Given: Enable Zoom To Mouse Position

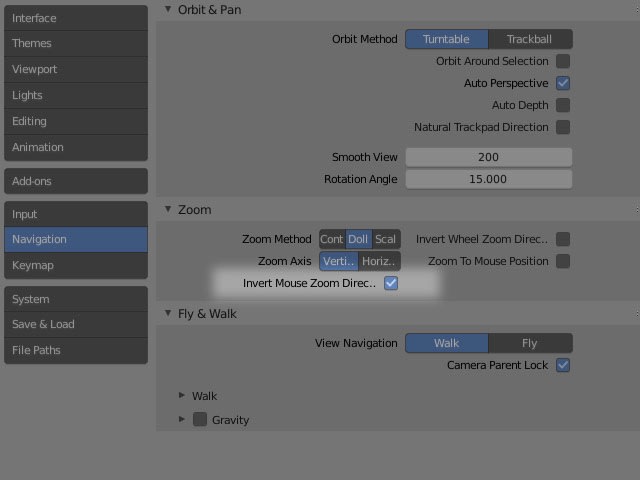Looking at the screenshot, I should [563, 262].
